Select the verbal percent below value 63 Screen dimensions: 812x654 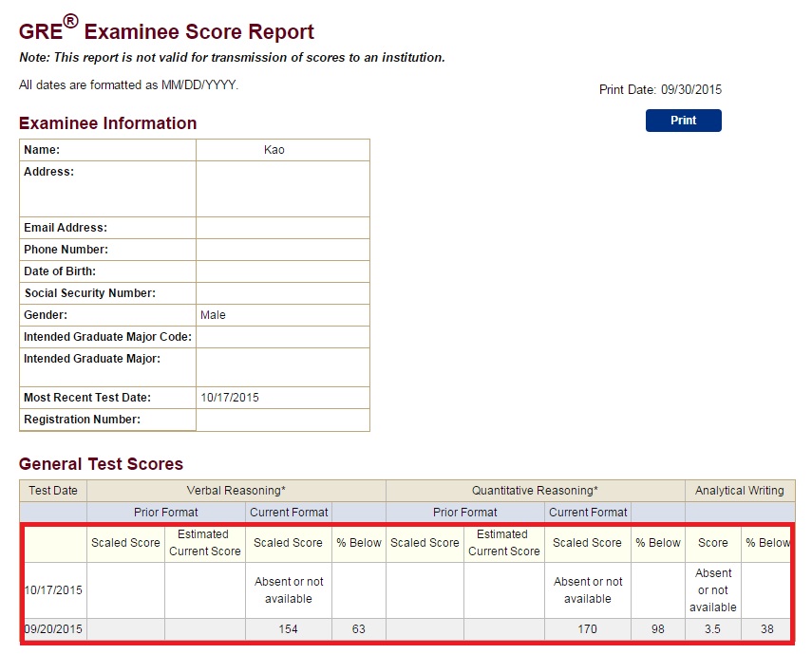[x=358, y=629]
